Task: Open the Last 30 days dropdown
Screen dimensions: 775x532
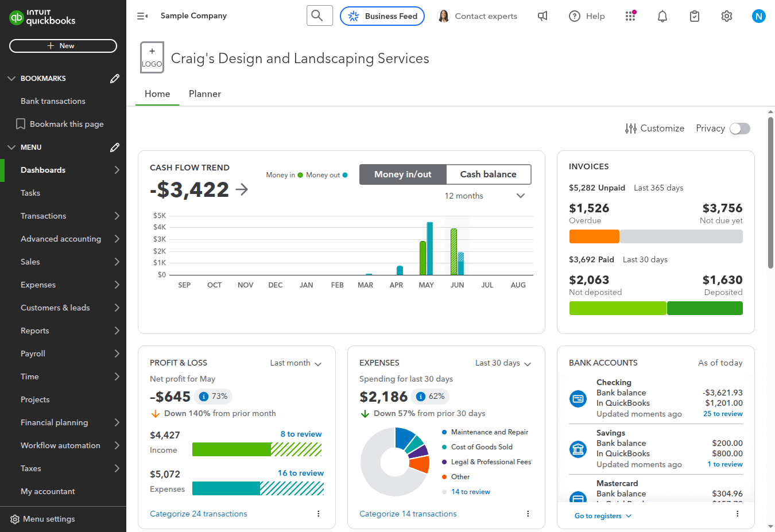Action: 503,363
